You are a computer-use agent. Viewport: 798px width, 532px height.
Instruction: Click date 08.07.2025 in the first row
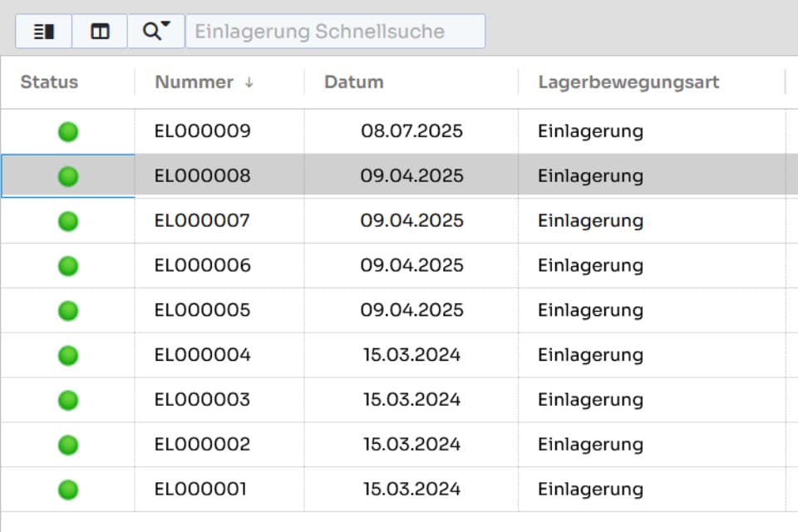pos(411,131)
